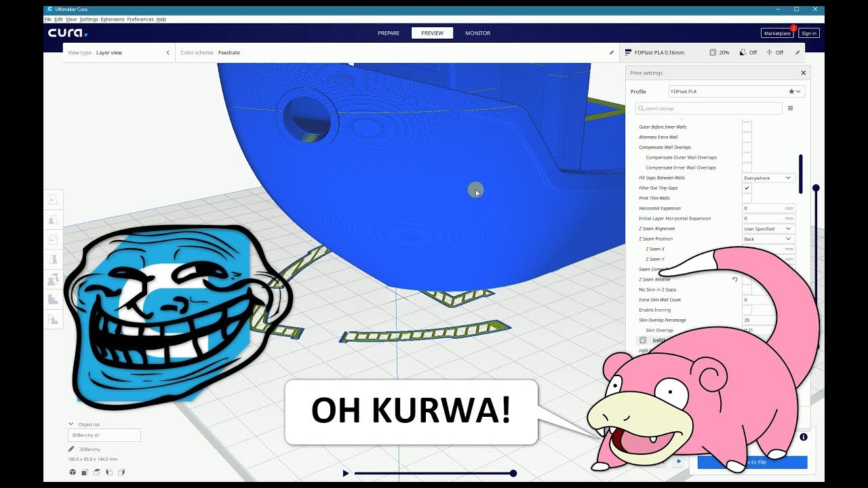Open the Preferences menu
Viewport: 868px width, 488px height.
pyautogui.click(x=140, y=20)
